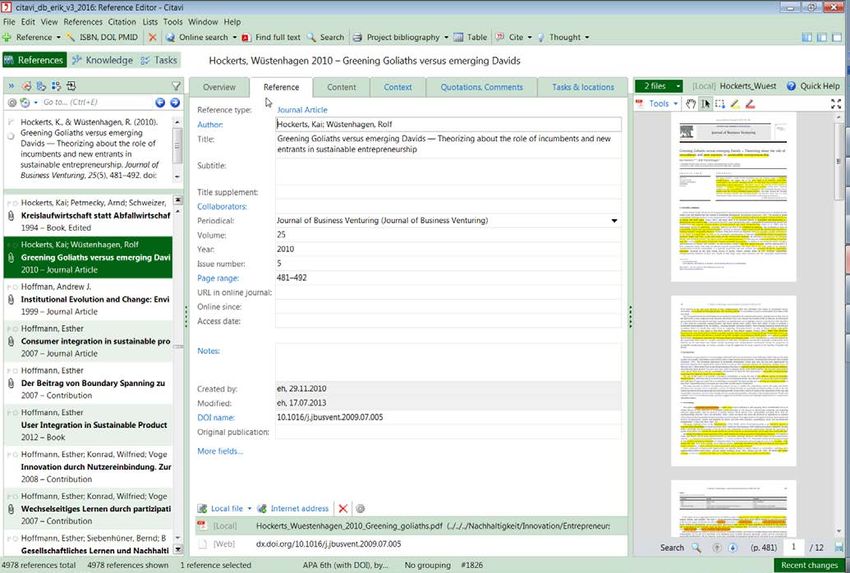Switch to the Context tab
The width and height of the screenshot is (850, 573).
tap(398, 87)
